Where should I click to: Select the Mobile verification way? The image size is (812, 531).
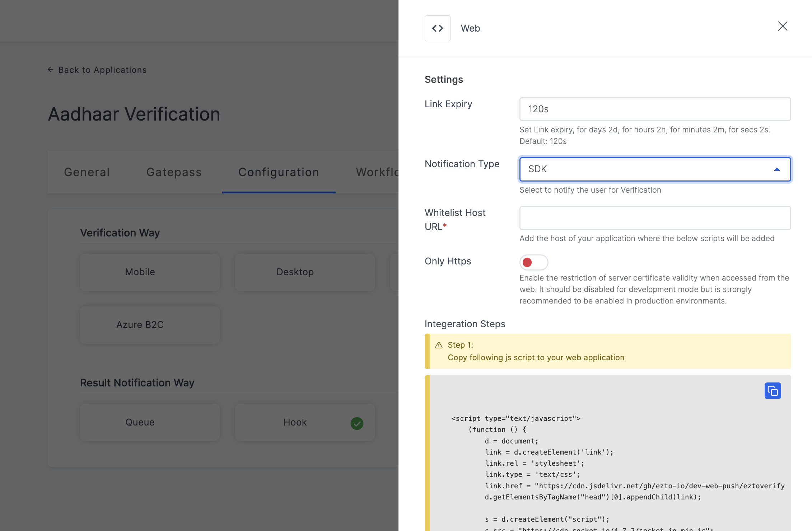(150, 272)
